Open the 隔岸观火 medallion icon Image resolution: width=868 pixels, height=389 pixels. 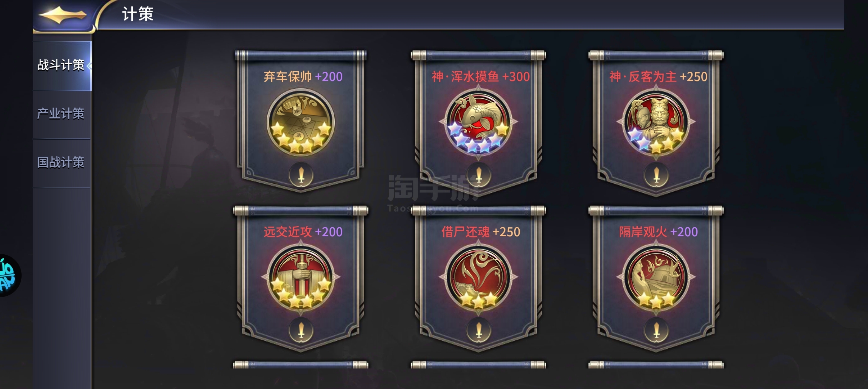[656, 277]
